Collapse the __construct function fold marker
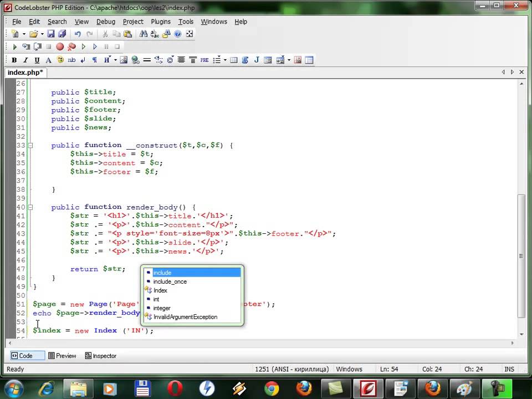 coord(30,145)
